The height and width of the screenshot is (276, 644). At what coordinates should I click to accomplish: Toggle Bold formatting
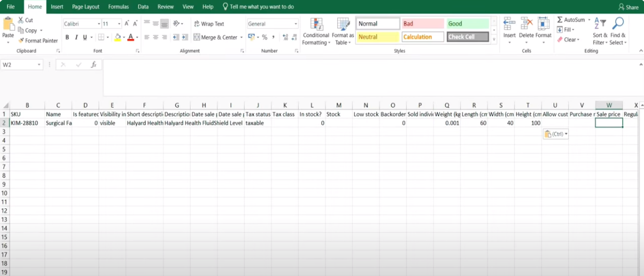[67, 37]
